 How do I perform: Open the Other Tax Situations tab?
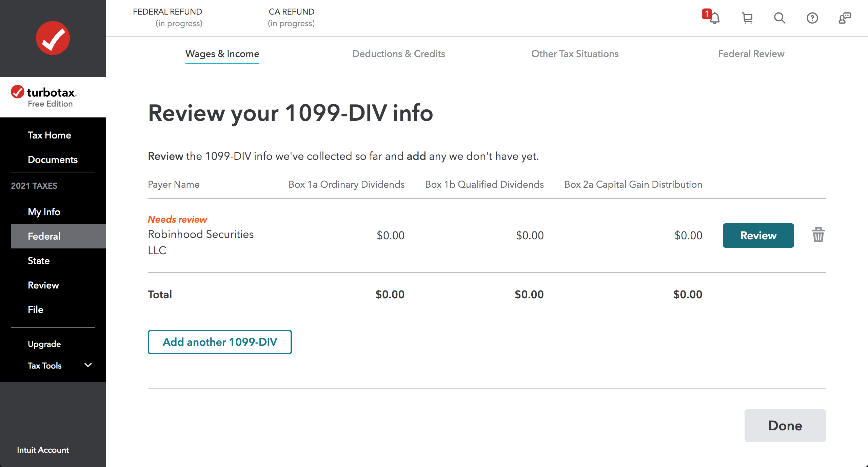pos(575,54)
